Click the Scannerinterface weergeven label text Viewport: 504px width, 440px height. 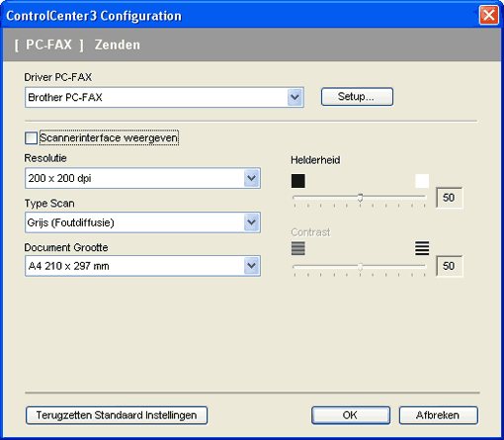pyautogui.click(x=109, y=137)
